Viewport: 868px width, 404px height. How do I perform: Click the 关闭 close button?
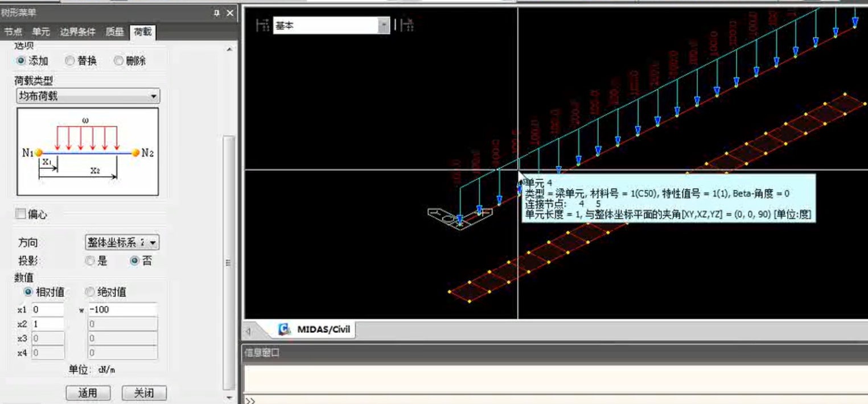145,393
